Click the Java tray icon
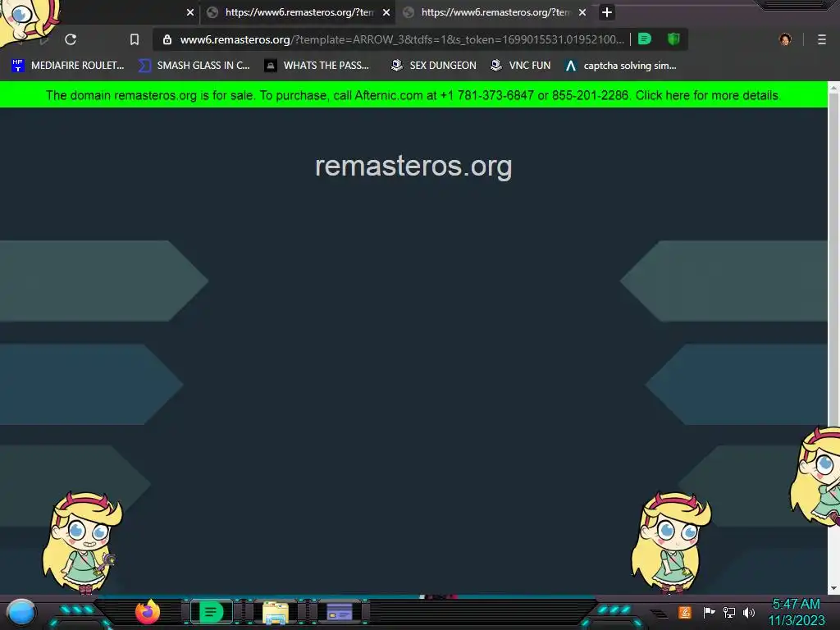The image size is (840, 630). [685, 612]
